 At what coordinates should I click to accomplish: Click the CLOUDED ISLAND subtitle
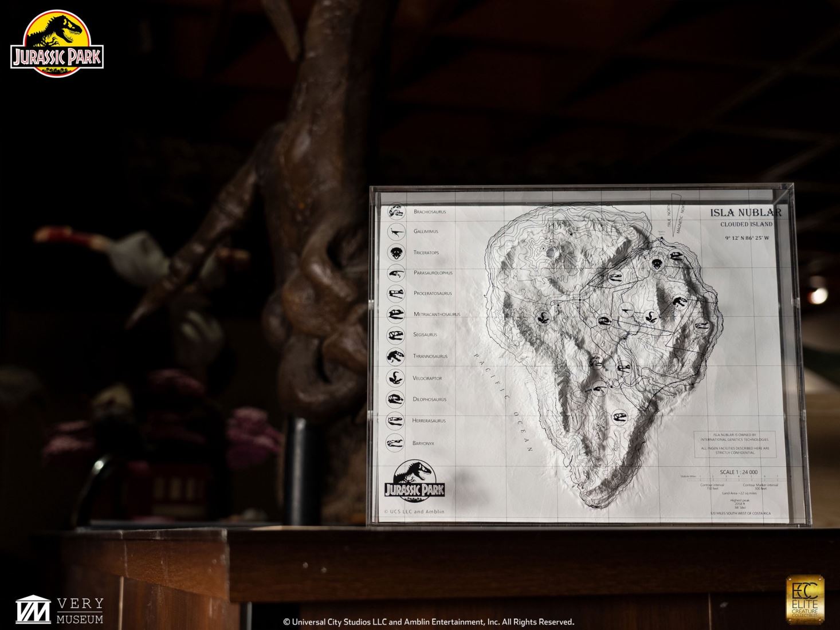(x=747, y=224)
